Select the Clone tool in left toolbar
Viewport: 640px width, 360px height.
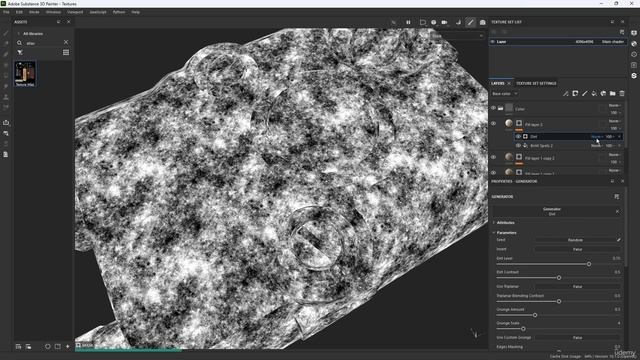click(x=6, y=97)
